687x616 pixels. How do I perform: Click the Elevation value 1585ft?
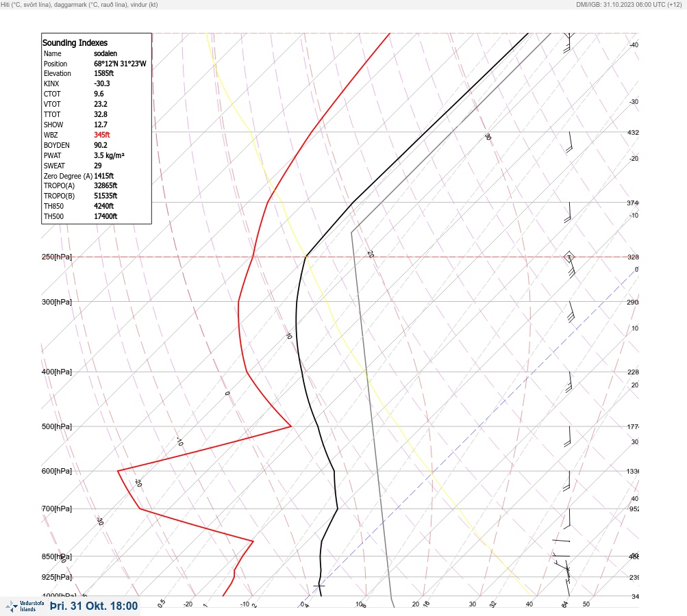click(x=104, y=73)
